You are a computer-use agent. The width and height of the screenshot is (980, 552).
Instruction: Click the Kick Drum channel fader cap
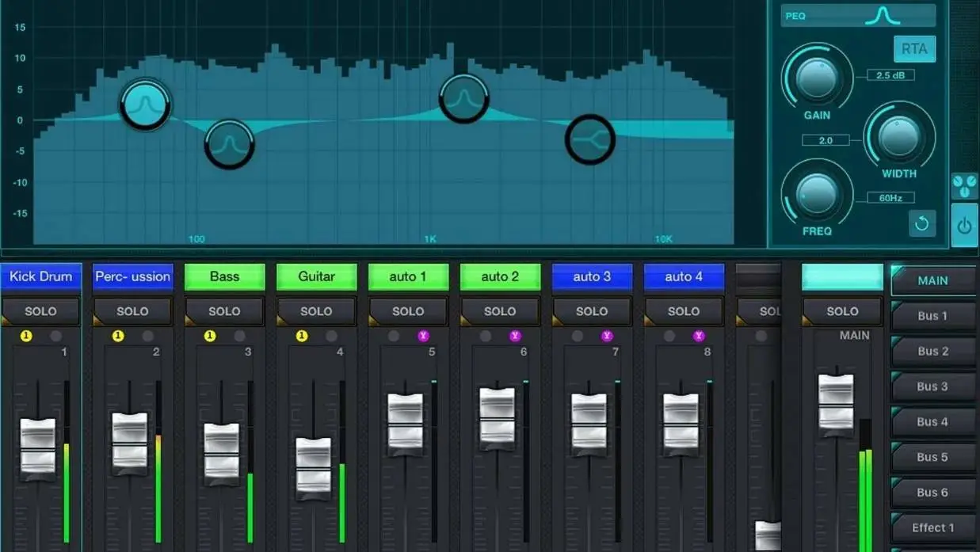(37, 448)
